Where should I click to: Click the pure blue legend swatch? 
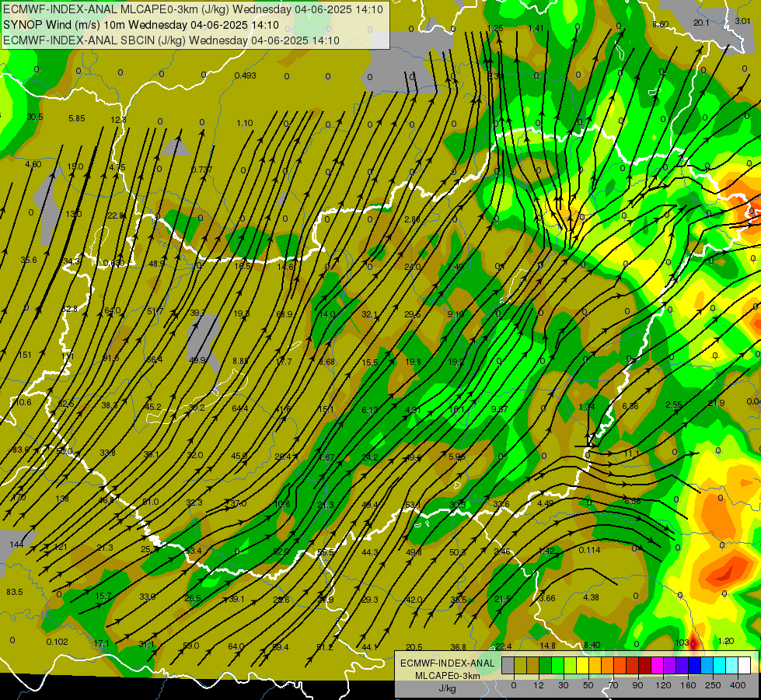(x=694, y=665)
